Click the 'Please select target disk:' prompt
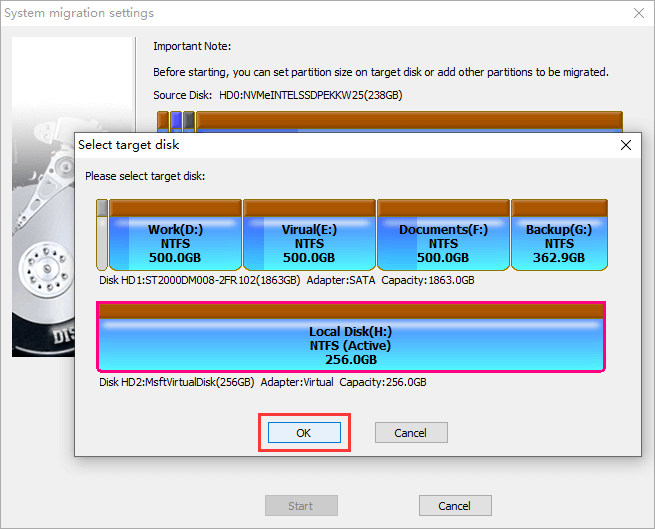 pos(145,176)
